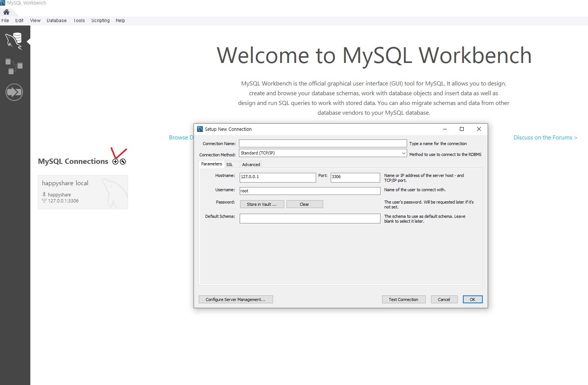Open the Edit menu

tap(19, 21)
